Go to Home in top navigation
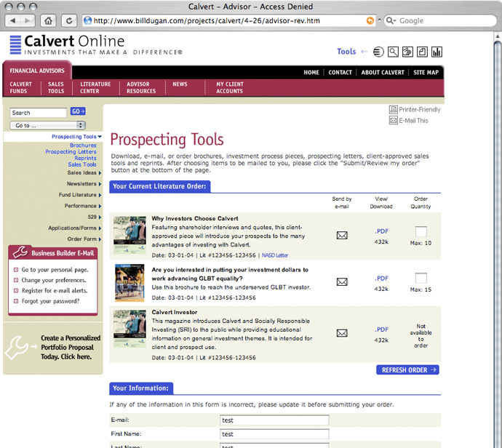Image resolution: width=502 pixels, height=448 pixels. tap(311, 72)
